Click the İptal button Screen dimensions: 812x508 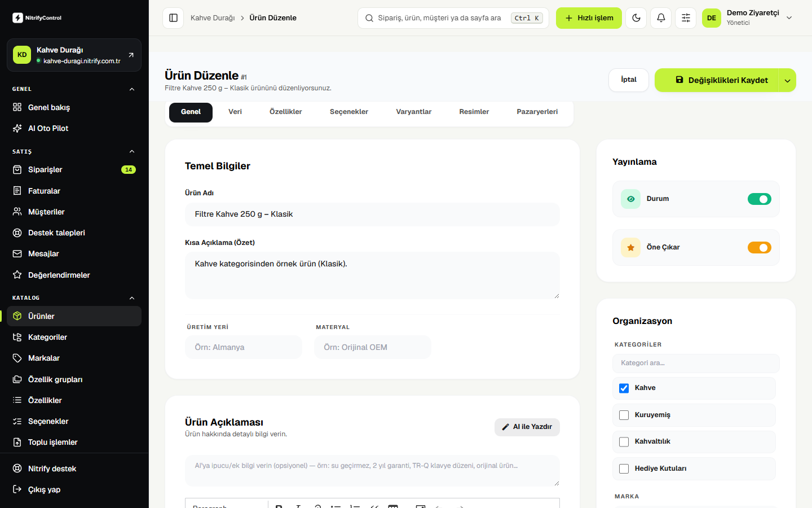pyautogui.click(x=629, y=80)
